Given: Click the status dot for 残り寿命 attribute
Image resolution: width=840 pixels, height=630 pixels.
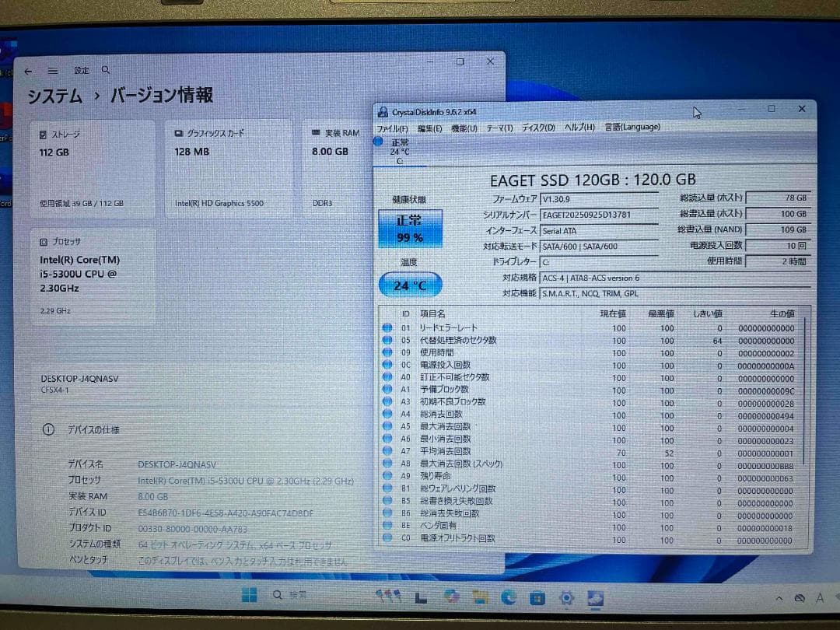Looking at the screenshot, I should pos(387,474).
